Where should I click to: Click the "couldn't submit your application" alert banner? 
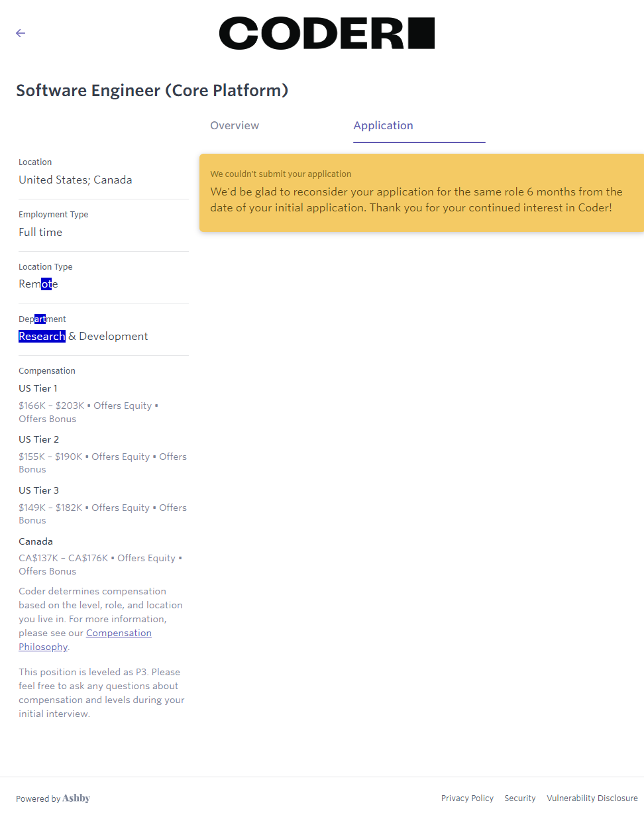[x=421, y=193]
